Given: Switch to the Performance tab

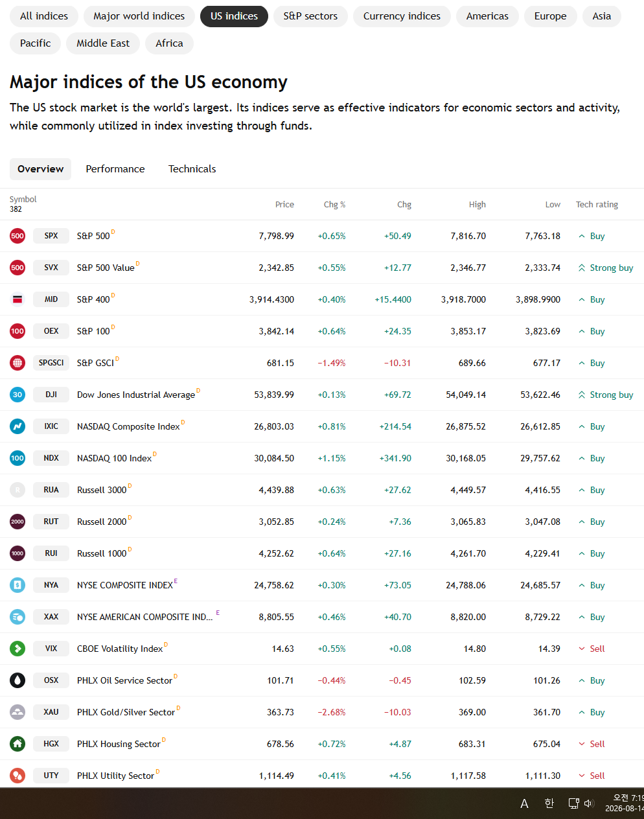Looking at the screenshot, I should [115, 169].
